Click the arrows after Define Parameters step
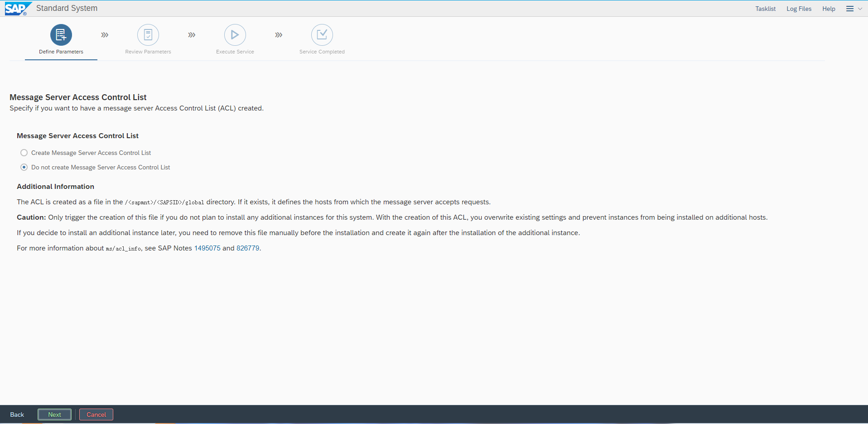 click(x=105, y=35)
